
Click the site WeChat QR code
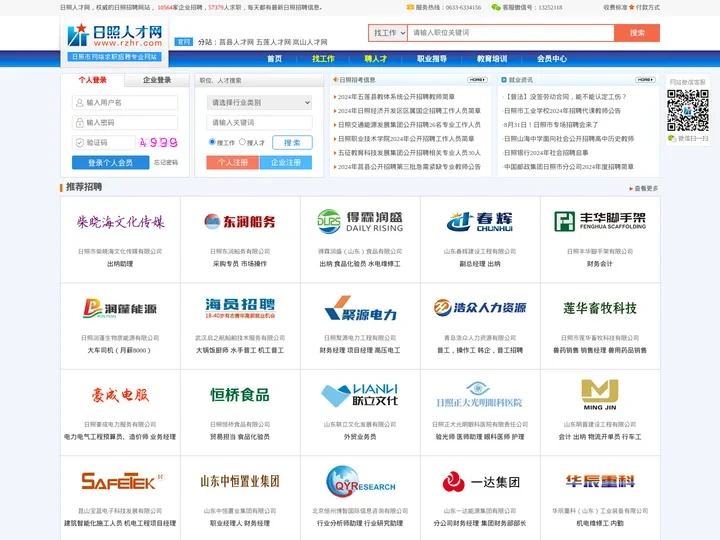pyautogui.click(x=687, y=110)
